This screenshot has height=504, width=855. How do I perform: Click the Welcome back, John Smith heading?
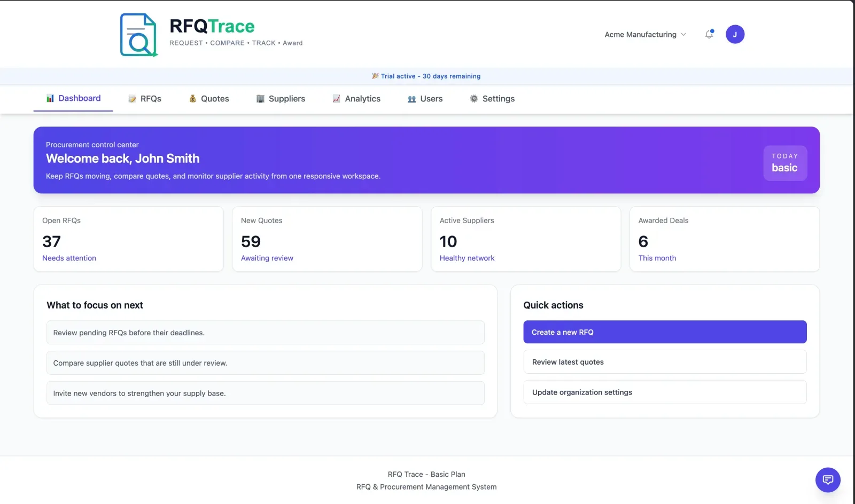point(123,159)
